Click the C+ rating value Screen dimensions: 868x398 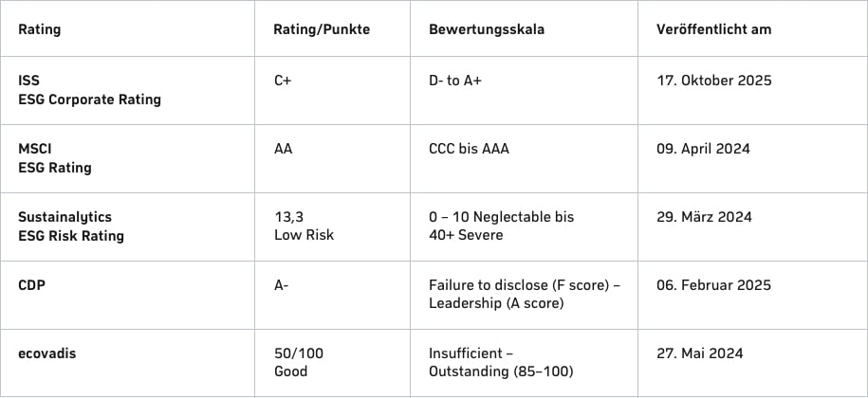point(283,81)
